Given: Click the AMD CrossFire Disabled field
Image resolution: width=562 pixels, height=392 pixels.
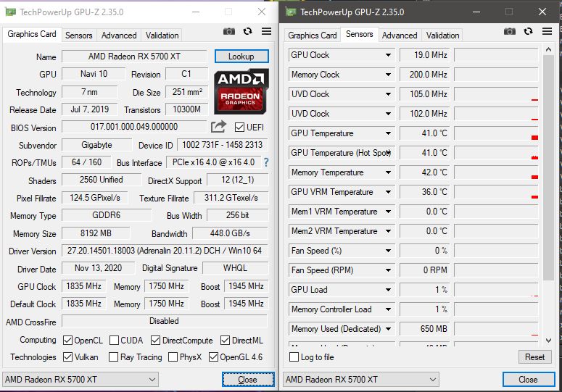Looking at the screenshot, I should (x=165, y=321).
